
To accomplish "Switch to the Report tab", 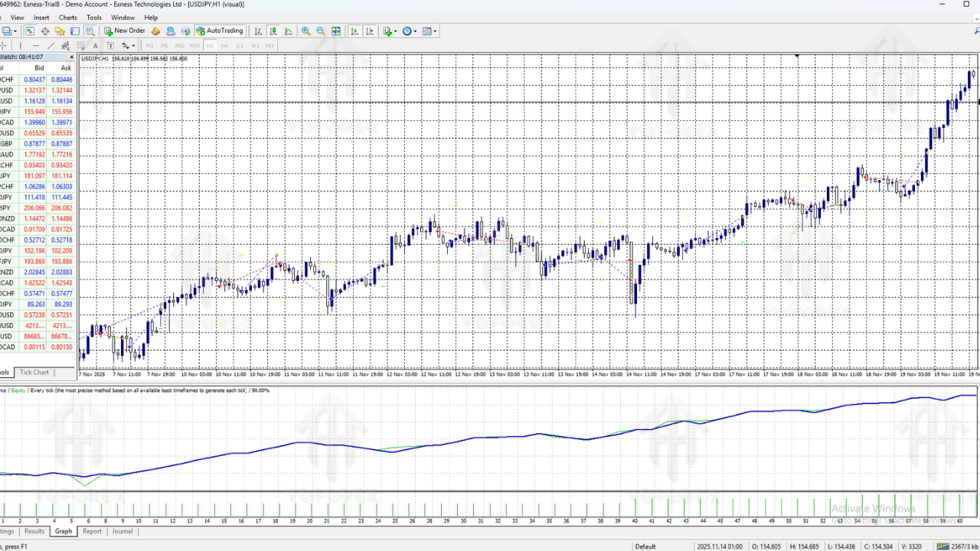I will [92, 531].
